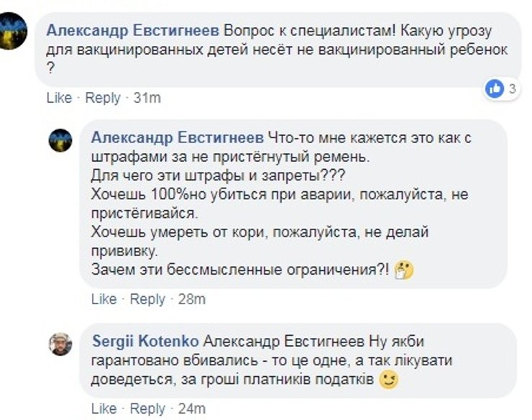
Task: Like the top comment posted 31m ago
Action: tap(59, 98)
